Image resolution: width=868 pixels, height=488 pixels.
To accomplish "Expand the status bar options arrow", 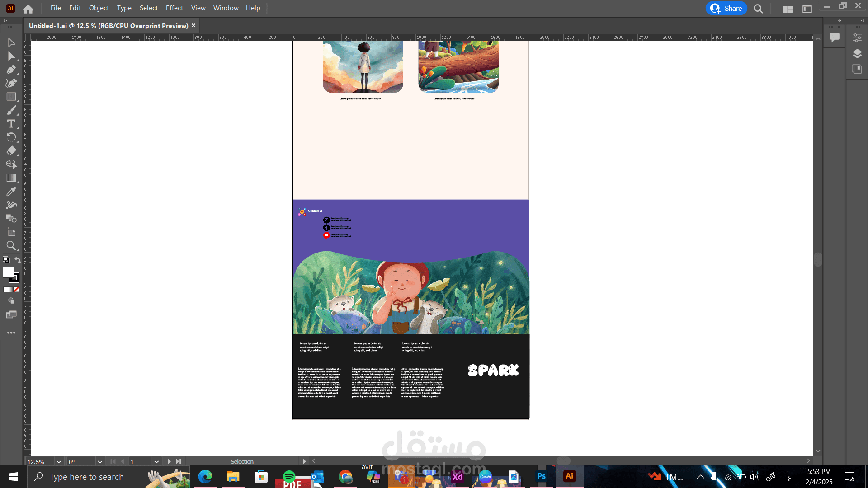I will click(304, 461).
